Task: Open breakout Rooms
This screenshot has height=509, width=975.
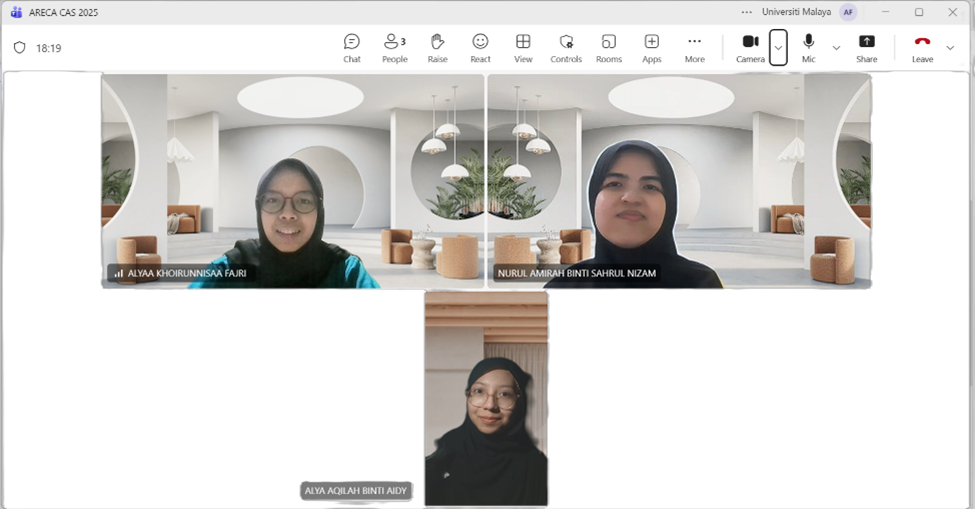Action: pyautogui.click(x=609, y=48)
